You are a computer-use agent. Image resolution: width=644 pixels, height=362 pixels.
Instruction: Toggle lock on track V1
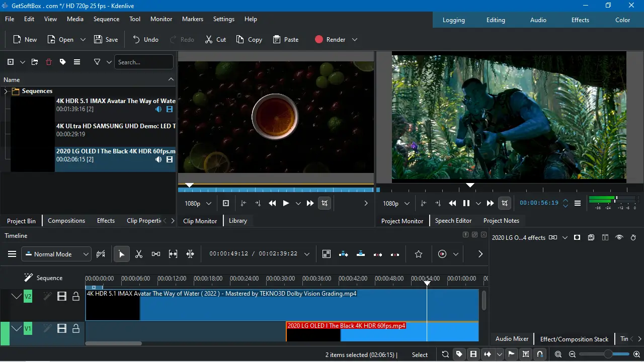[76, 329]
